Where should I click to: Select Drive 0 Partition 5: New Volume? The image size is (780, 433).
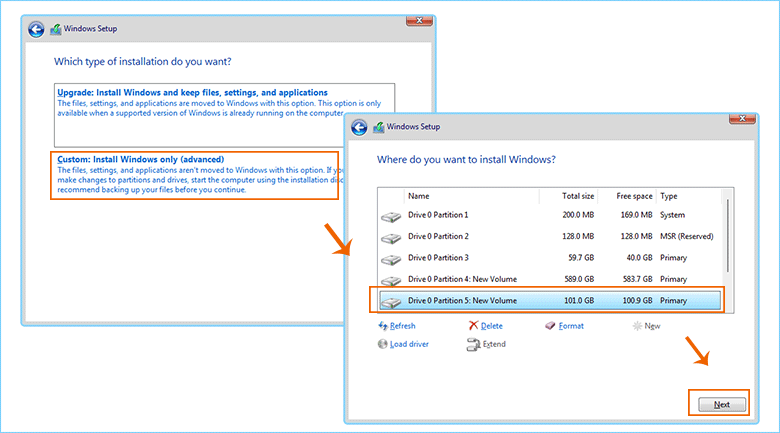[550, 301]
